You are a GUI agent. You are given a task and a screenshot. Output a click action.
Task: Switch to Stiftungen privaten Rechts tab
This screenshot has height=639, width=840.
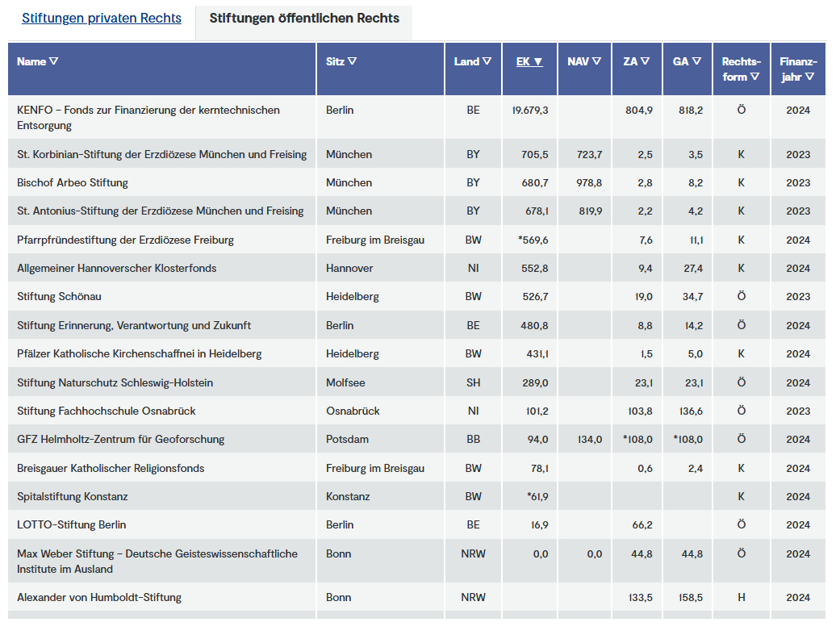102,19
